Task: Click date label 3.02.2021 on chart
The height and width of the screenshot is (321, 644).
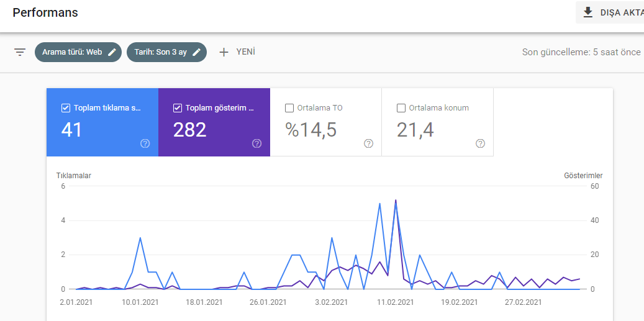Action: point(332,302)
